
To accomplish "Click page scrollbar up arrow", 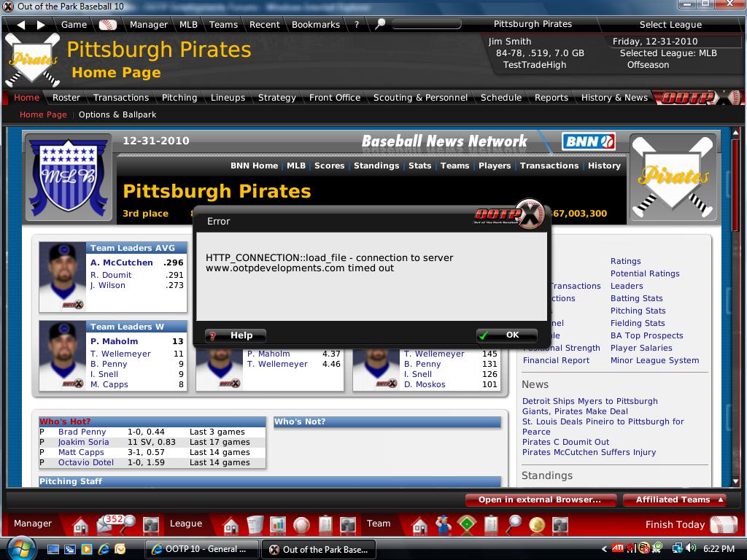I will 735,133.
